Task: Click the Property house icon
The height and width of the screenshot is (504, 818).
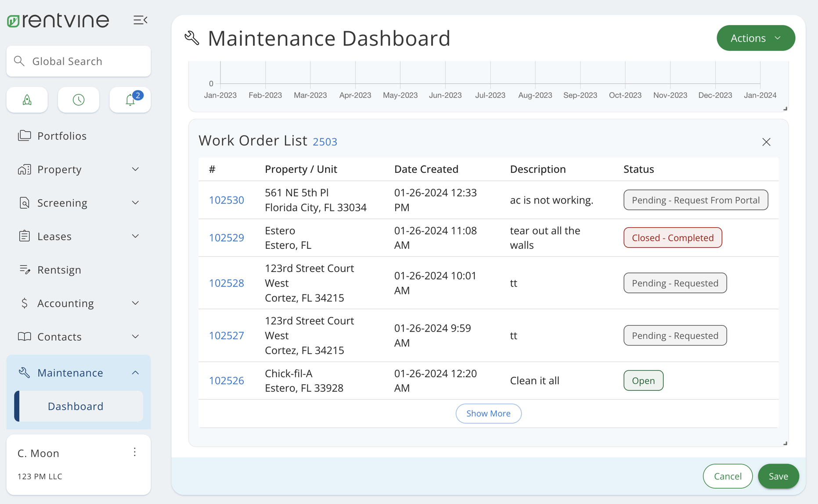Action: pyautogui.click(x=25, y=169)
